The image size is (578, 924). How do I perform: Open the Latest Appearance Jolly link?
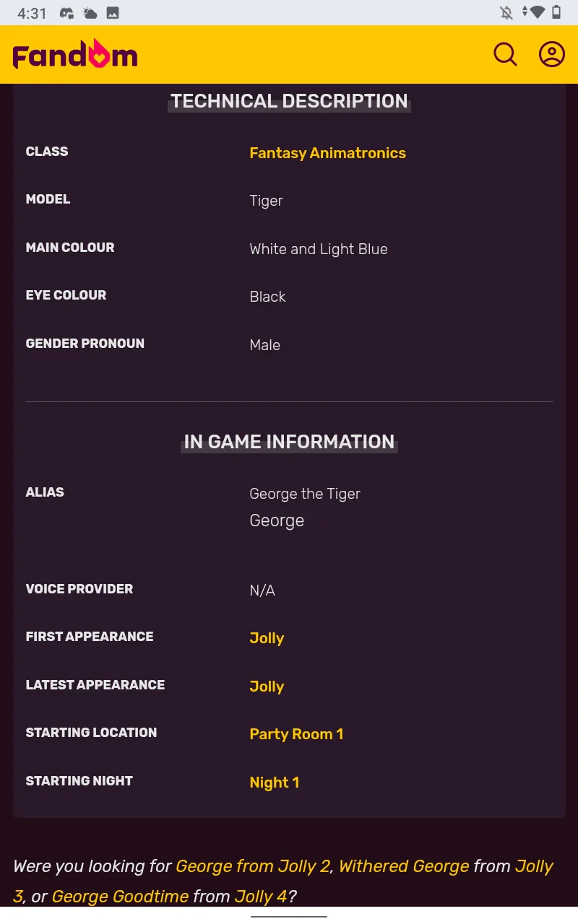tap(267, 687)
